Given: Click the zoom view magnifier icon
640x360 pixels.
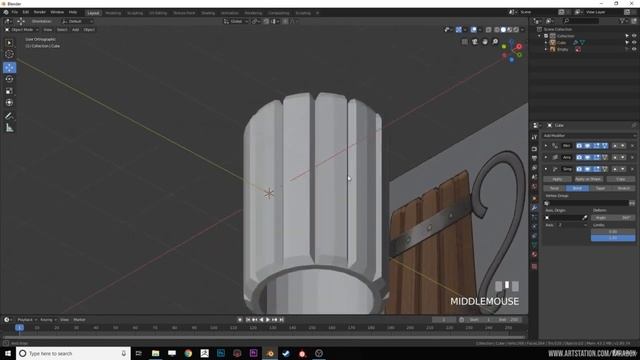Looking at the screenshot, I should [x=495, y=42].
